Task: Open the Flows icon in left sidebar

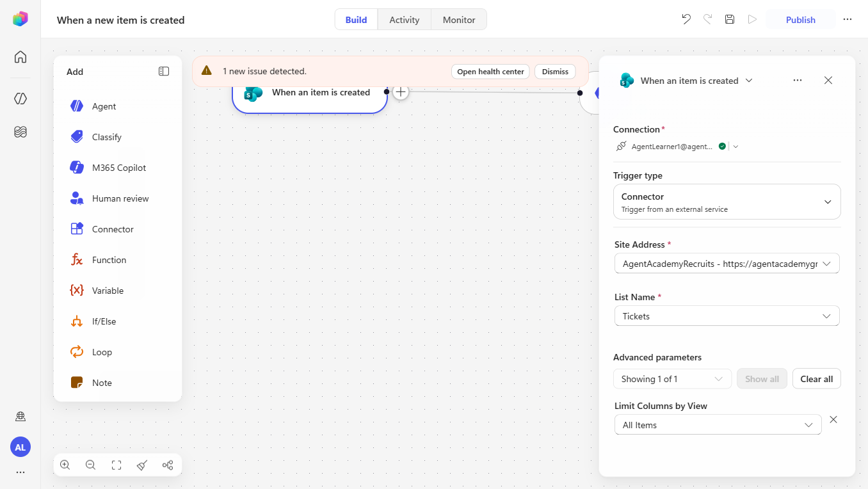Action: click(x=20, y=132)
